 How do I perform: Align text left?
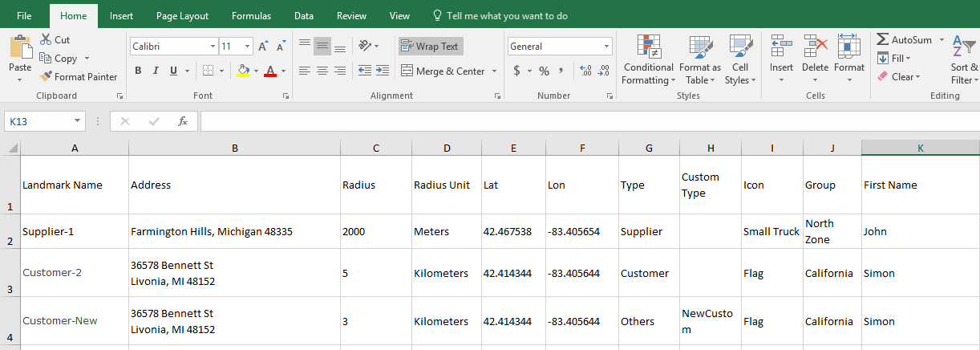tap(305, 71)
